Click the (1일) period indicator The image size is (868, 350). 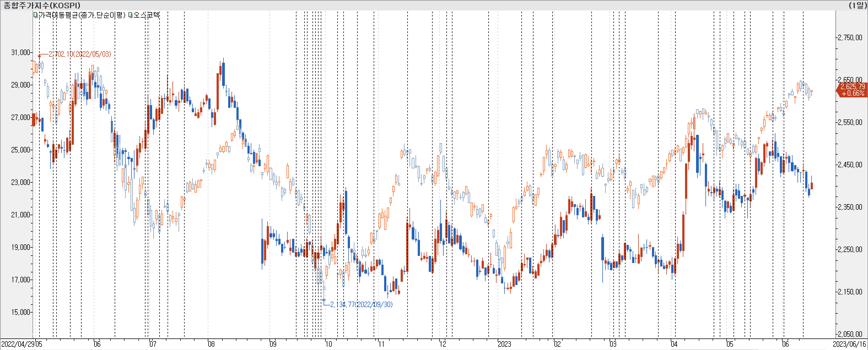click(x=857, y=5)
